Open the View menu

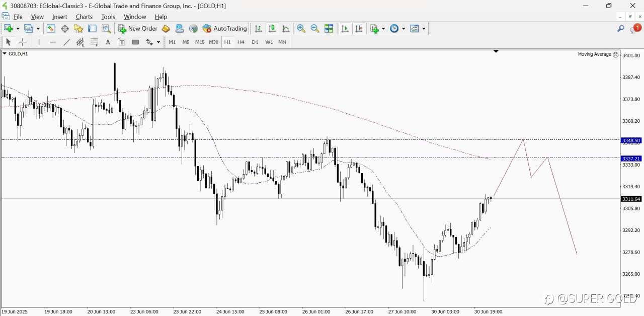tap(37, 17)
